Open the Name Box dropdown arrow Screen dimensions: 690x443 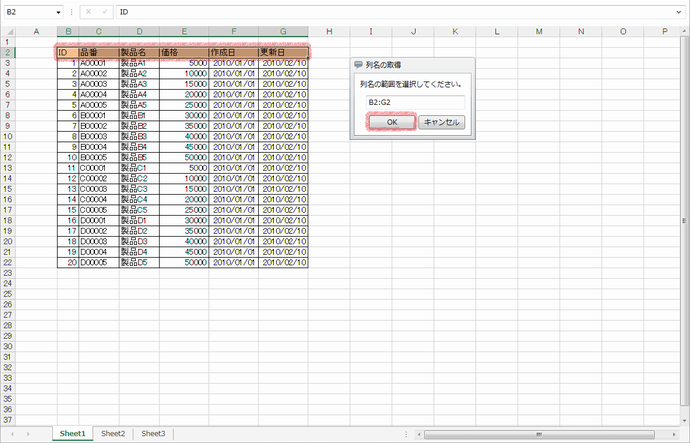(59, 11)
